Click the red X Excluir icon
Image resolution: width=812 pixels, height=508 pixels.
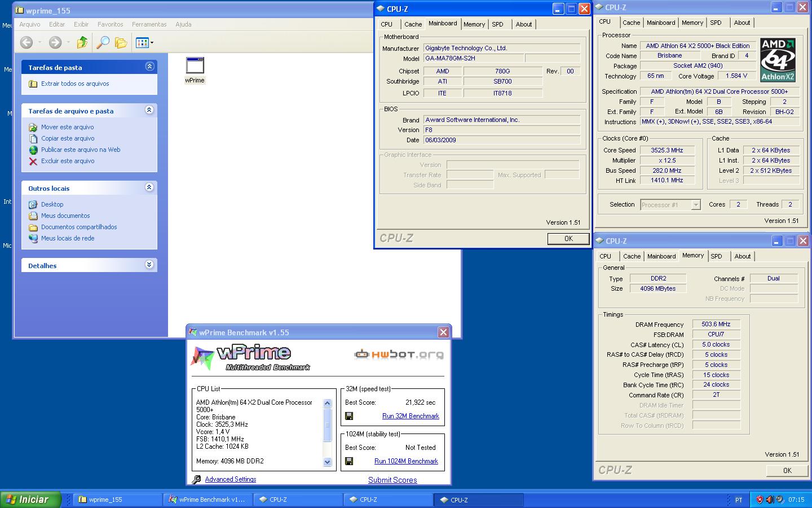point(33,161)
